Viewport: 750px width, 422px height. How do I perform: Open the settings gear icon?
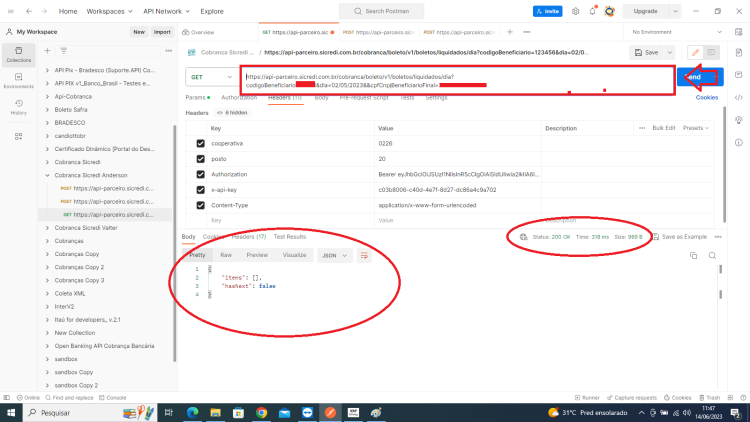click(x=575, y=11)
